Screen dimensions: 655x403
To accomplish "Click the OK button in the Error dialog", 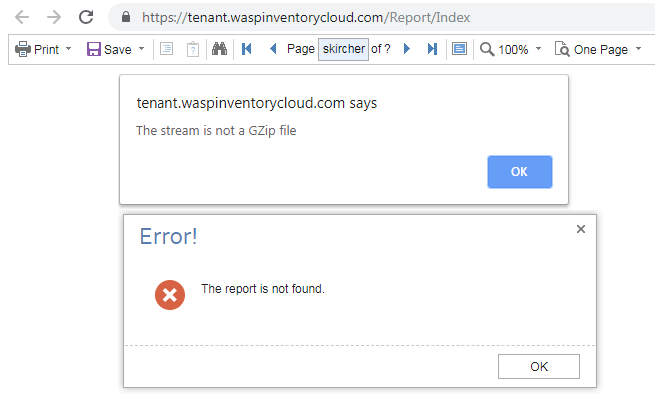I will coord(539,366).
